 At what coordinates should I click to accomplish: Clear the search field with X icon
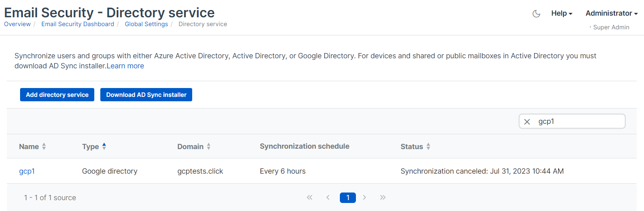(527, 122)
